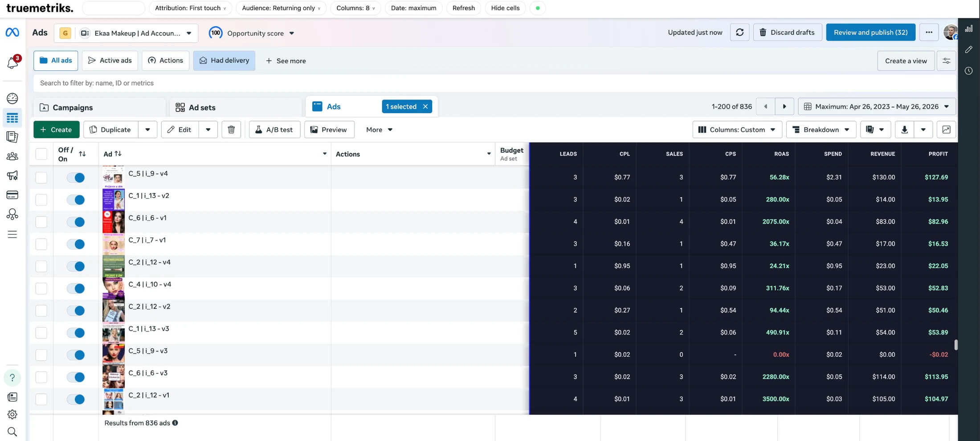The width and height of the screenshot is (980, 441).
Task: Turn off ad C_2 | i_12 - v4 toggle
Action: pos(76,266)
